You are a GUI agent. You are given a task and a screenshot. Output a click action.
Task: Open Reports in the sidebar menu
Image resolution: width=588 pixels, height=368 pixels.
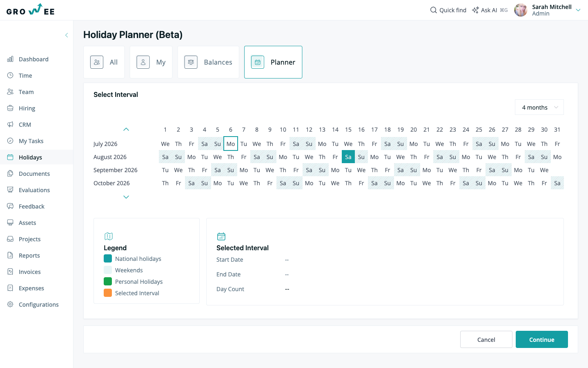tap(37, 256)
